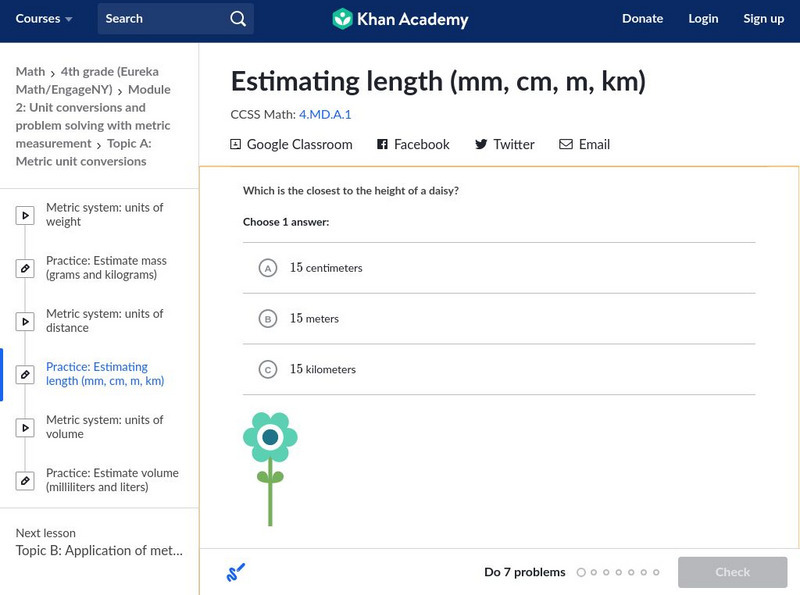The height and width of the screenshot is (595, 800).
Task: Click in the Search input field
Action: click(x=160, y=19)
